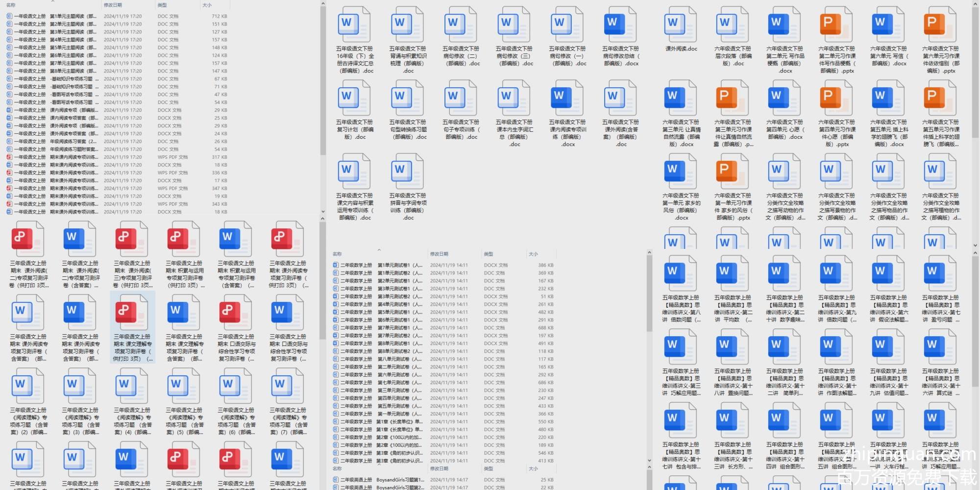Click scroll-down arrow of 一年级语文 file list
The image size is (980, 490).
[x=322, y=212]
